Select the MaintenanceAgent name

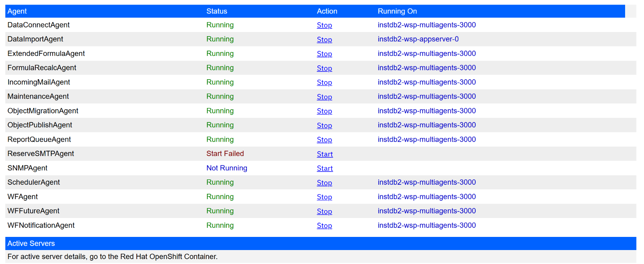[x=38, y=96]
